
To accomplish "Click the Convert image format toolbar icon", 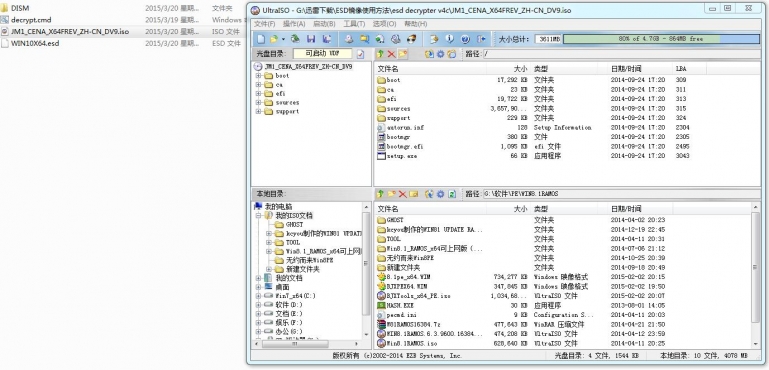I will tap(380, 39).
